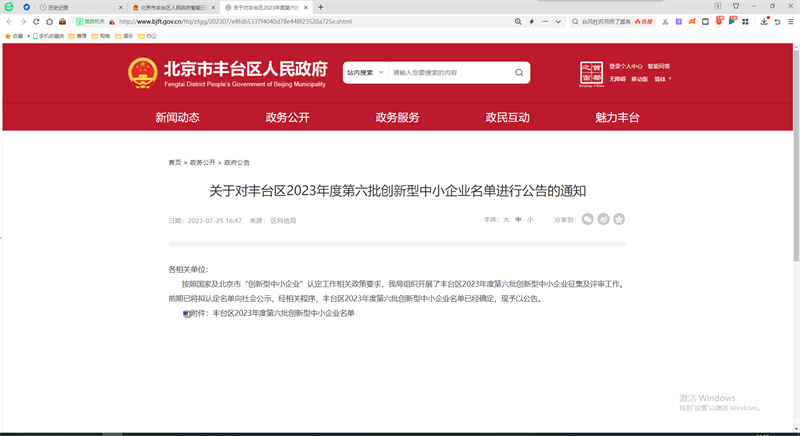Click the site search input field
Viewport: 800px width, 436px height.
pos(450,73)
